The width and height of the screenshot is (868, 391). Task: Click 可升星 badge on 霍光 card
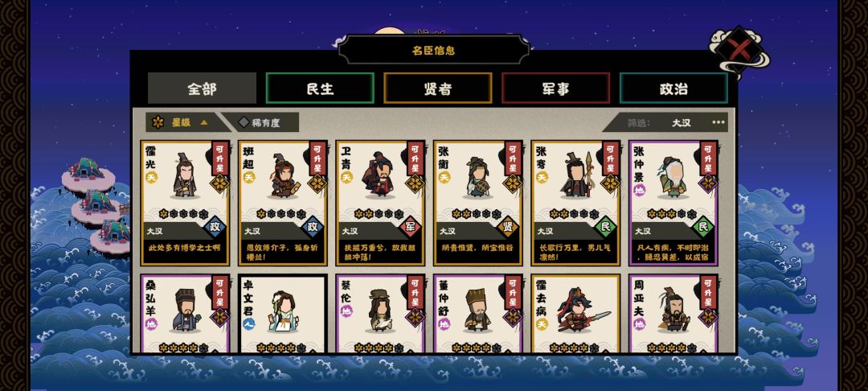click(219, 158)
